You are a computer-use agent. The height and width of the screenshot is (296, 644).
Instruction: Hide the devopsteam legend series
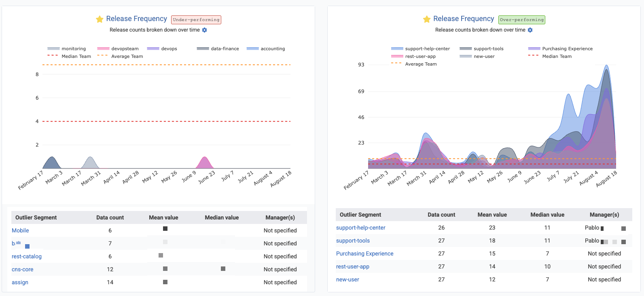click(125, 49)
